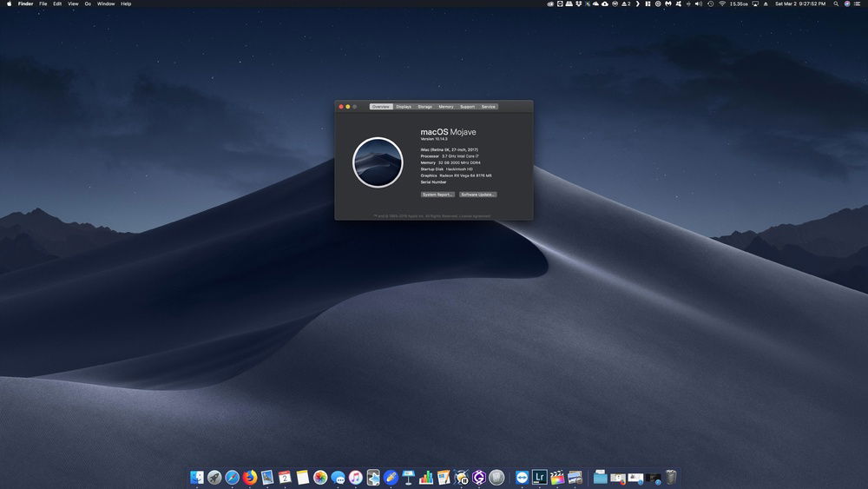The image size is (868, 489).
Task: Open the Wi-Fi status menu
Action: (722, 3)
